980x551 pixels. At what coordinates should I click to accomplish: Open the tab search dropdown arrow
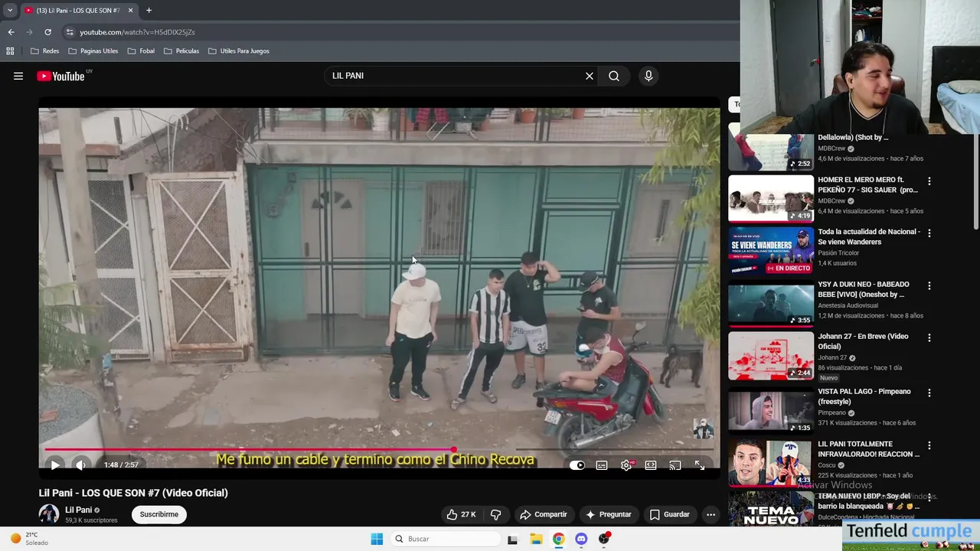pos(10,10)
